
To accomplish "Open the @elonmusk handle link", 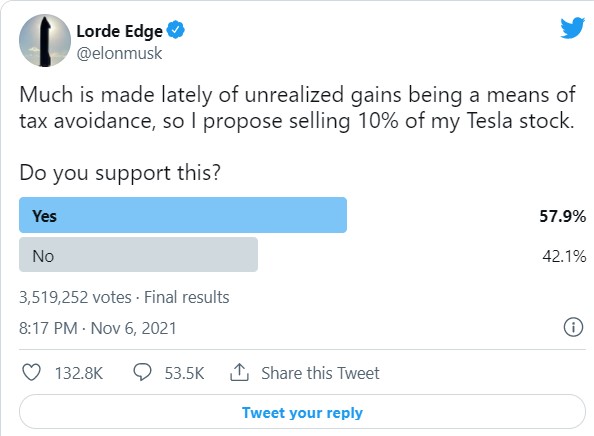I will [x=119, y=53].
